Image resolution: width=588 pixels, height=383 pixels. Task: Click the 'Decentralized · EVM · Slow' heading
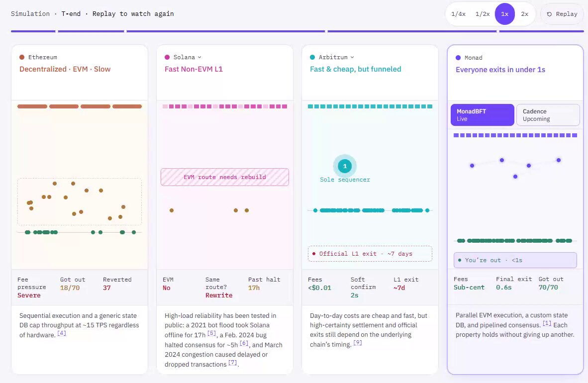65,69
